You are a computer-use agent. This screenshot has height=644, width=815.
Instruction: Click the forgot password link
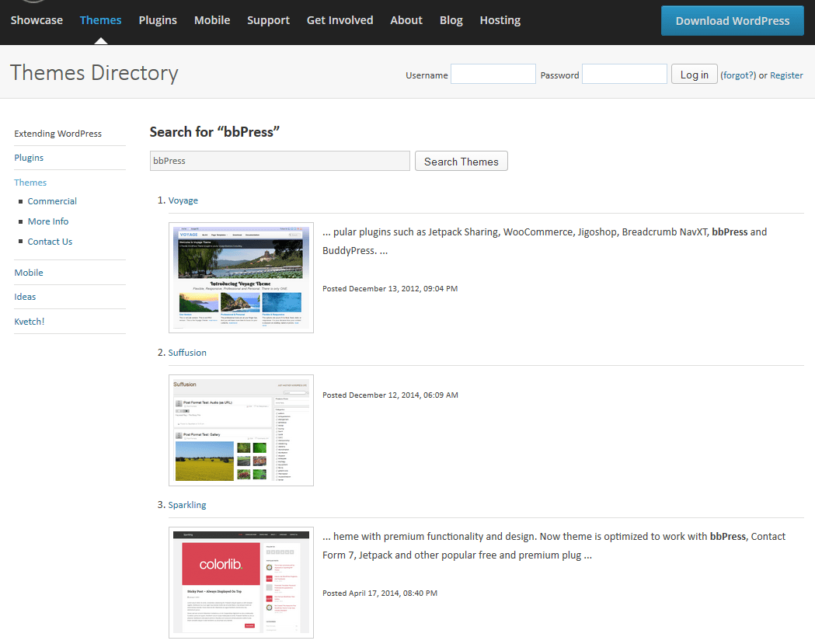coord(738,75)
